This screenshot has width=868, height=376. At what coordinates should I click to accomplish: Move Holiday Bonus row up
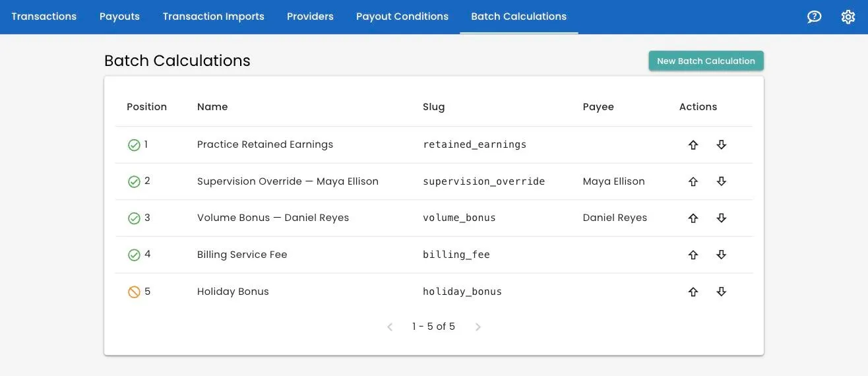[x=693, y=292]
